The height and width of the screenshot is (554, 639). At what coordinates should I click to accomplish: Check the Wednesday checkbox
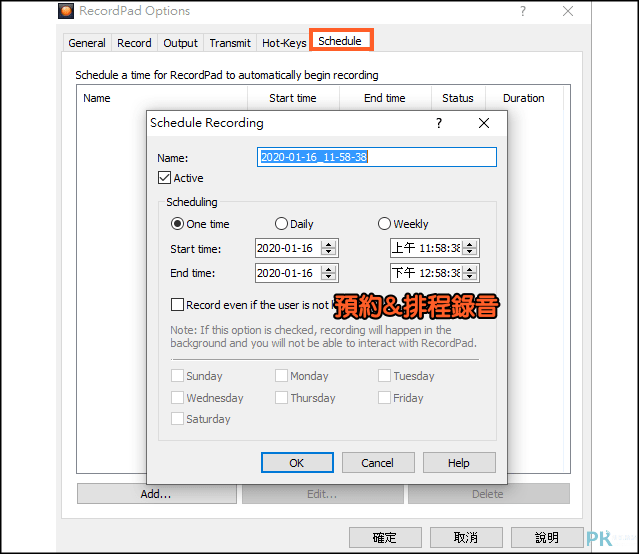(177, 397)
